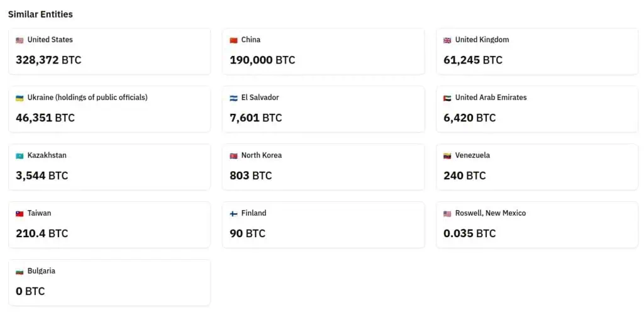Click the El Salvador flag icon

click(x=233, y=98)
